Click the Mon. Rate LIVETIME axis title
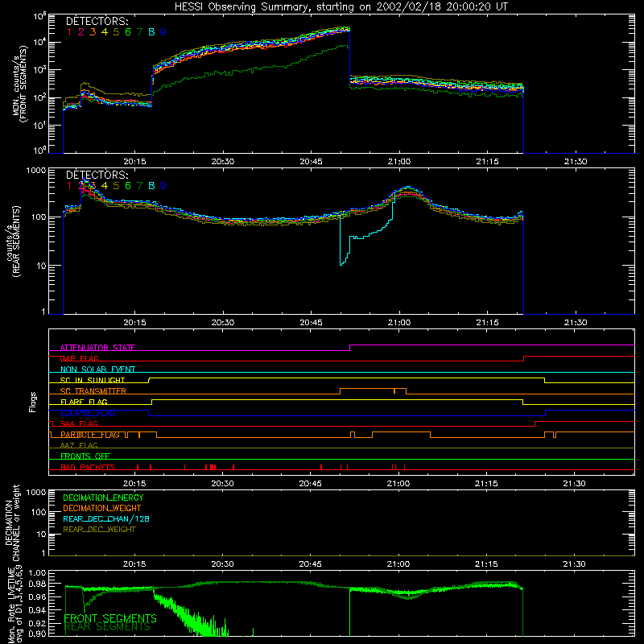The width and height of the screenshot is (644, 644). click(15, 605)
